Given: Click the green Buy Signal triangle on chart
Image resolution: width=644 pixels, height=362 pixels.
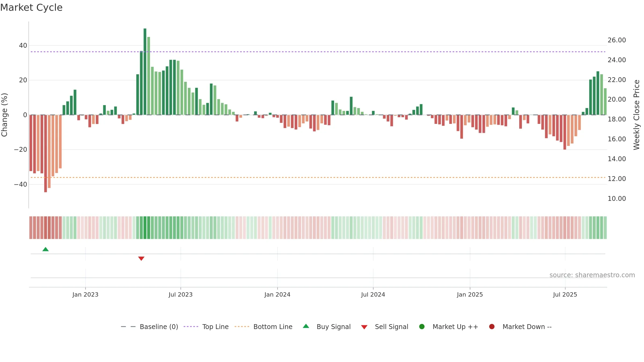Looking at the screenshot, I should [46, 249].
